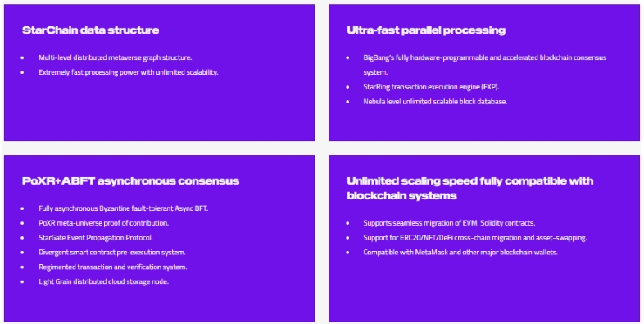Click ERC20/NFT/DeFi cross-chain migration bullet
This screenshot has height=324, width=644.
(x=474, y=238)
